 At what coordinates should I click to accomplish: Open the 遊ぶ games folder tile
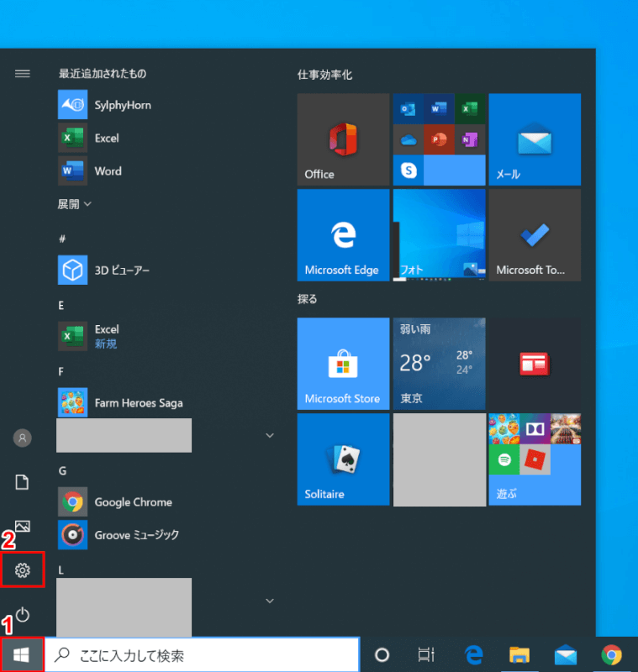point(535,459)
